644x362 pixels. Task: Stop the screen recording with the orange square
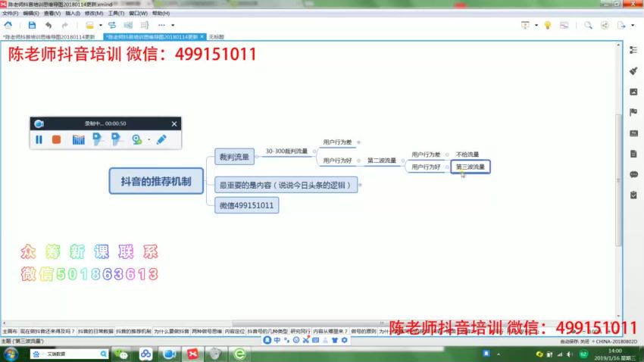tap(56, 139)
